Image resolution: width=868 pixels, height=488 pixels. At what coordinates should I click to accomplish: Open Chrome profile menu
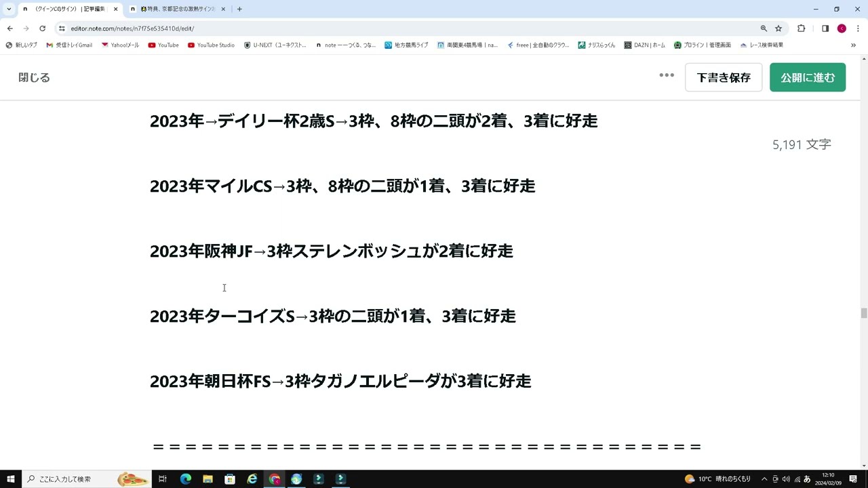pyautogui.click(x=842, y=28)
